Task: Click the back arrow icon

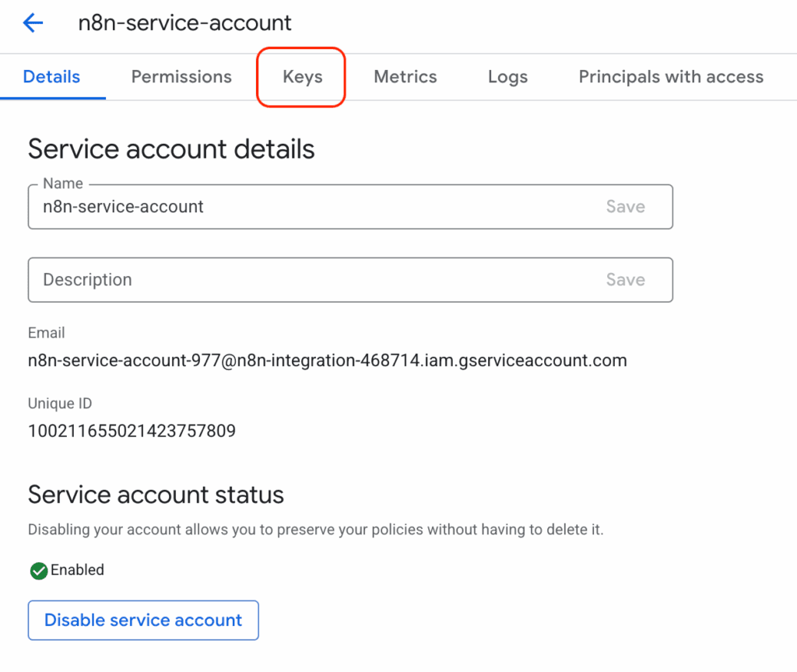Action: (x=33, y=23)
